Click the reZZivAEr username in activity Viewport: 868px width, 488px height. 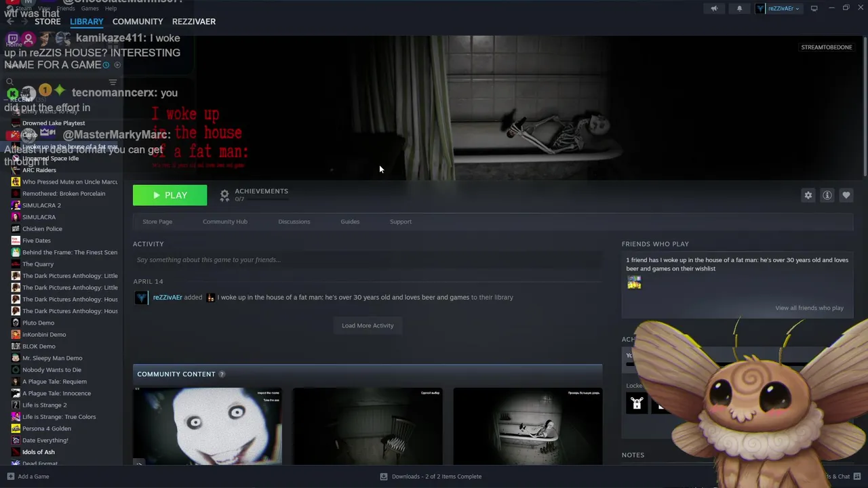click(167, 298)
